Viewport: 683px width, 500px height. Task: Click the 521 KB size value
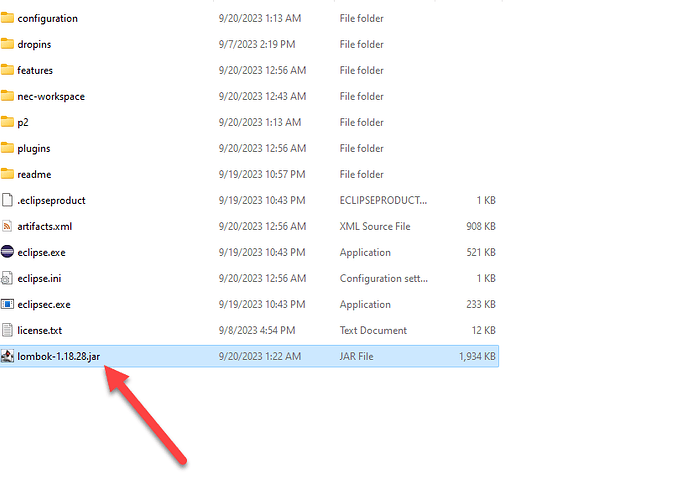pos(481,252)
